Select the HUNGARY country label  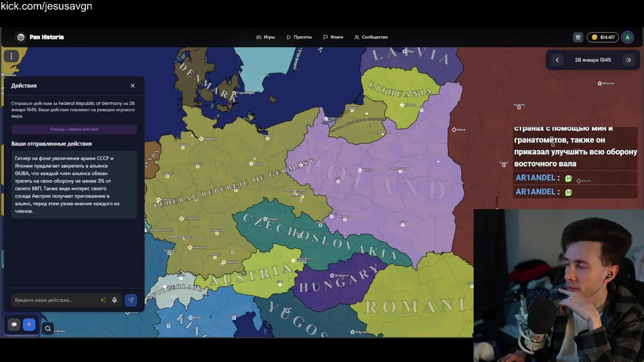coord(339,279)
